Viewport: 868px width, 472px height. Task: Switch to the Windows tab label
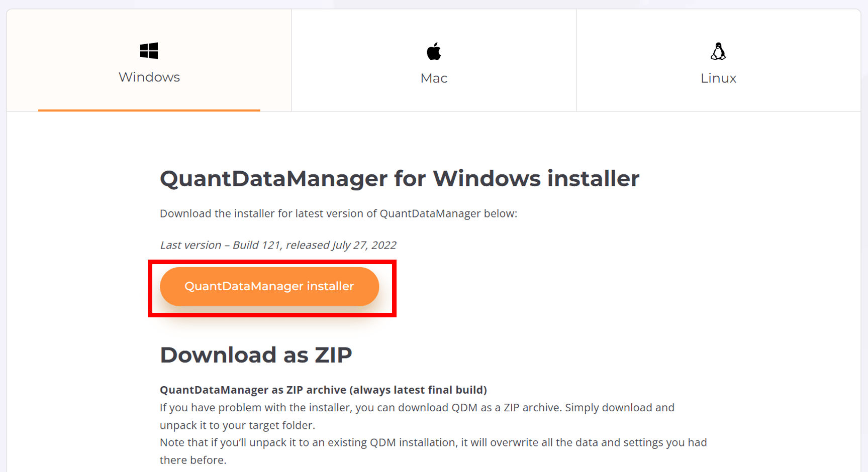click(149, 77)
